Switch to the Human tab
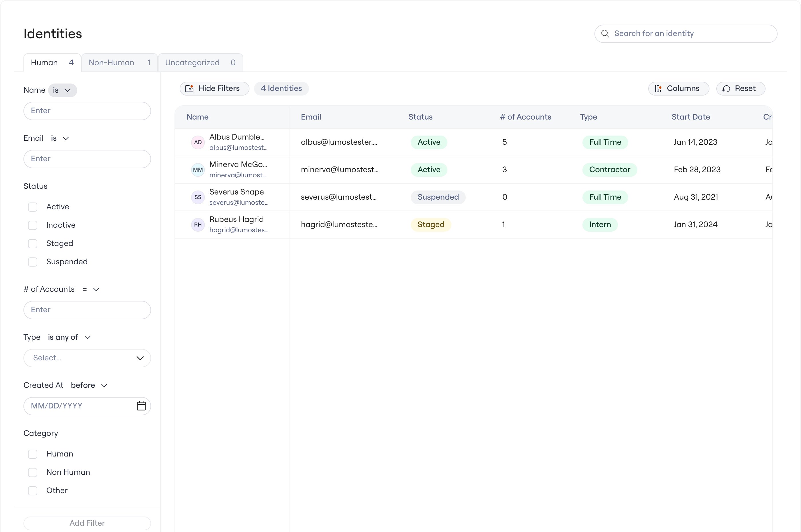 point(52,63)
